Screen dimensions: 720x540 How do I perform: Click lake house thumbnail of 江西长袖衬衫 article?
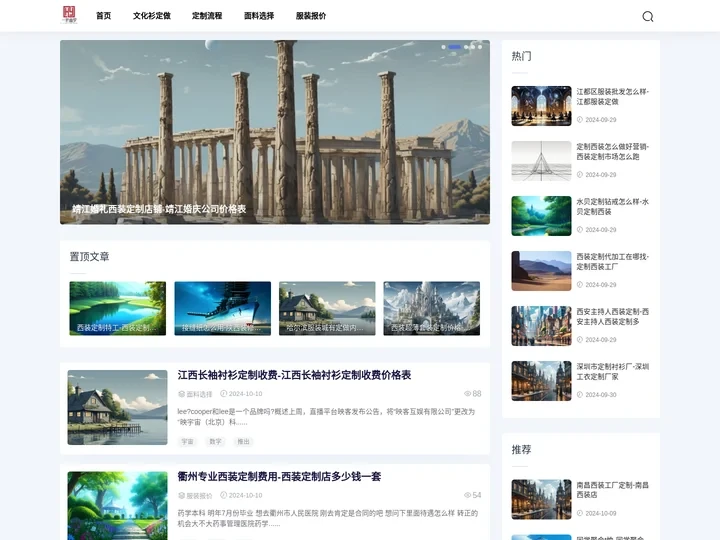(x=118, y=407)
